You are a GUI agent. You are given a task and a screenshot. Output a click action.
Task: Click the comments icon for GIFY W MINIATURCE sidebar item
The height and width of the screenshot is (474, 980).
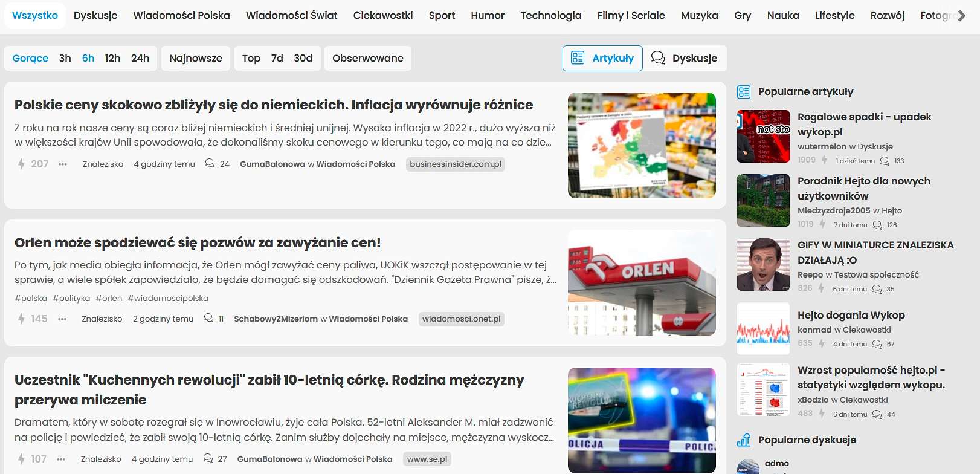[x=877, y=289]
